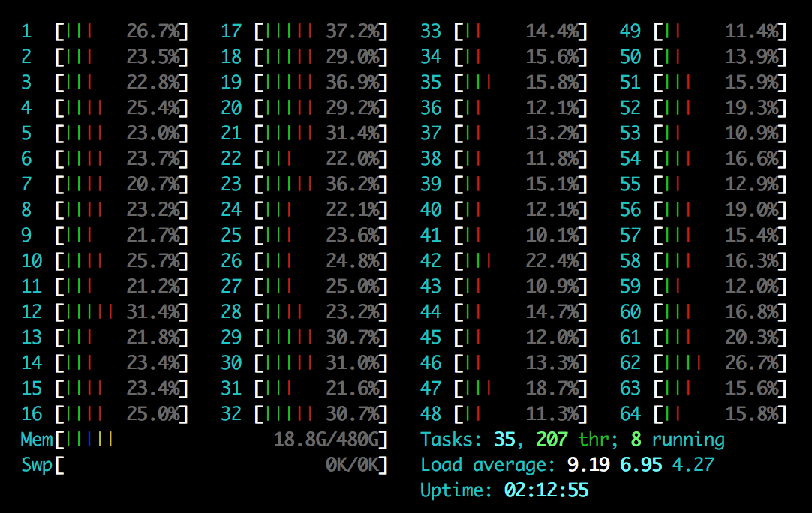The height and width of the screenshot is (513, 812).
Task: Click the 36.2% value for CPU 23
Action: (353, 184)
